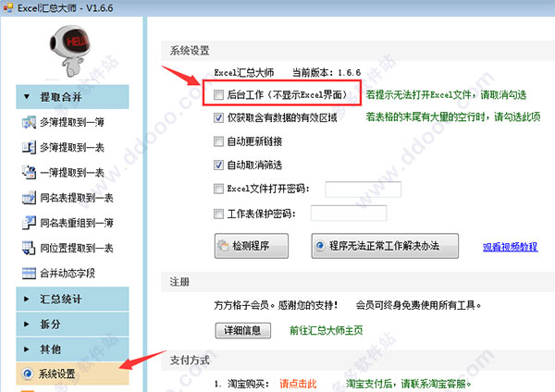This screenshot has width=555, height=392.
Task: Open 同名表提取到一表 menu item
Action: tap(77, 198)
